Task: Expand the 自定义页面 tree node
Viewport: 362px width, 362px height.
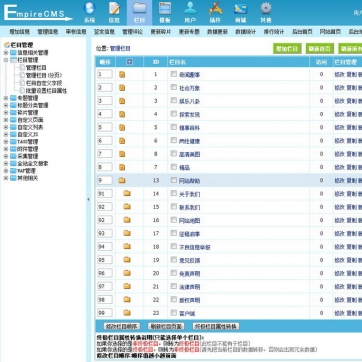Action: pos(6,120)
